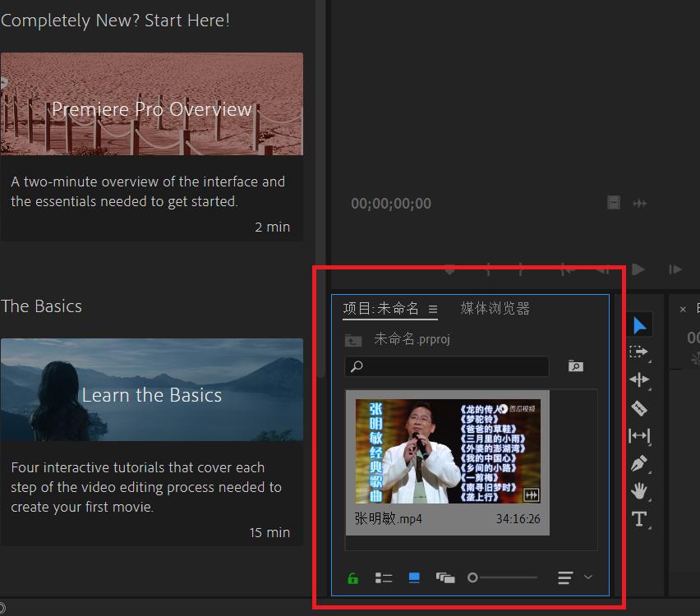Open the 媒体浏览器 tab
This screenshot has width=700, height=616.
pos(495,309)
